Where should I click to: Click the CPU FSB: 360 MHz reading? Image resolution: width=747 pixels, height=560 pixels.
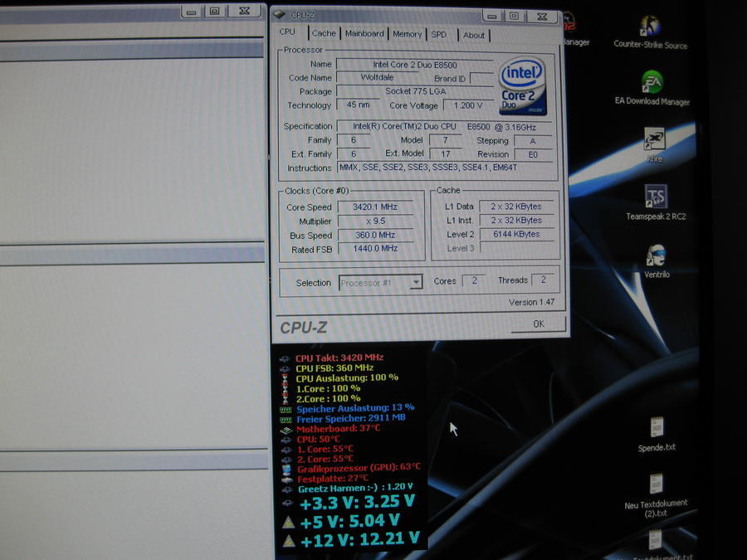click(334, 368)
